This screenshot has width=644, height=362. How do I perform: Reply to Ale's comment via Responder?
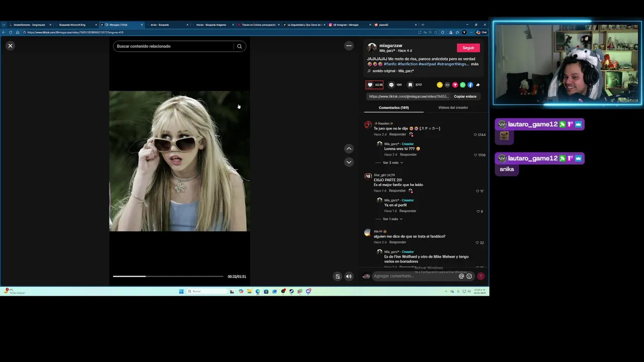(397, 242)
